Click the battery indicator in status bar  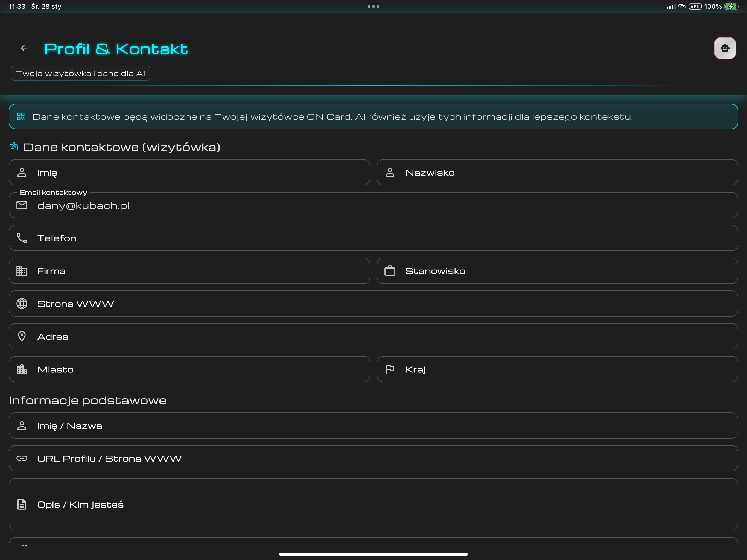731,6
